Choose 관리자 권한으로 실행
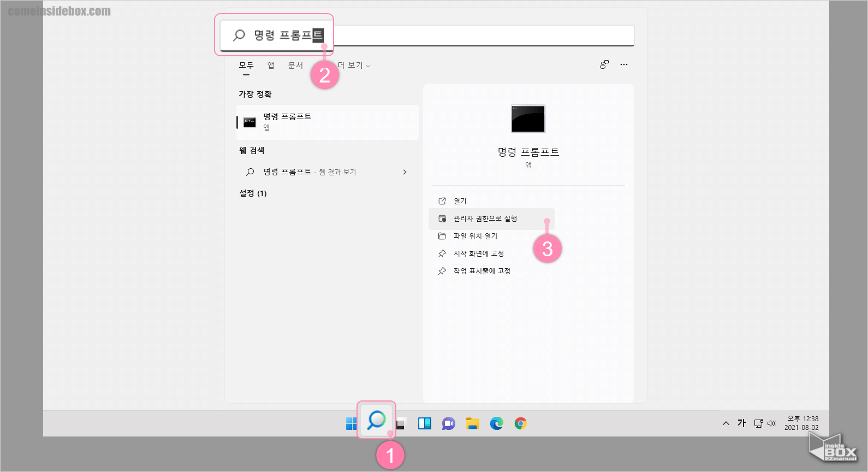Screen dimensions: 868x472 pos(491,219)
